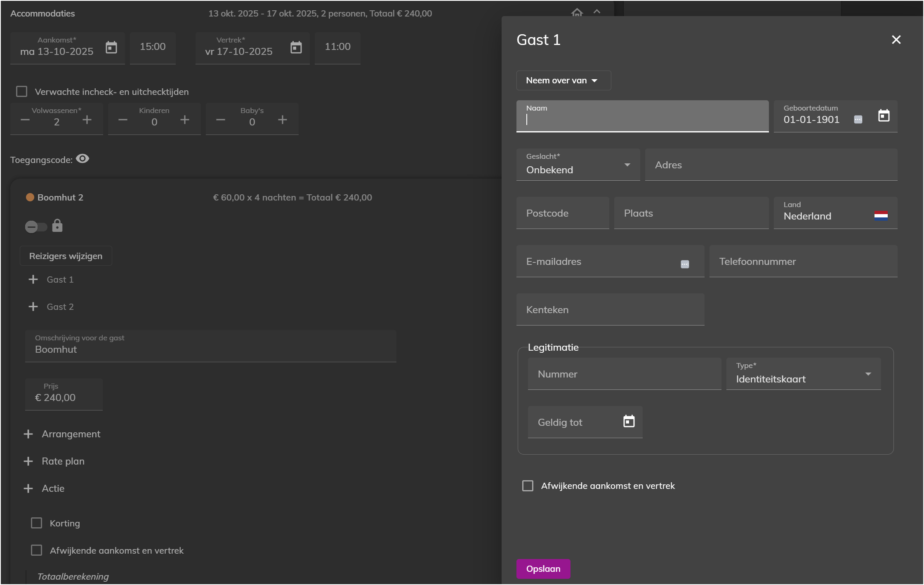924x585 pixels.
Task: Collapse the Accommodaties section chevron
Action: click(x=597, y=12)
